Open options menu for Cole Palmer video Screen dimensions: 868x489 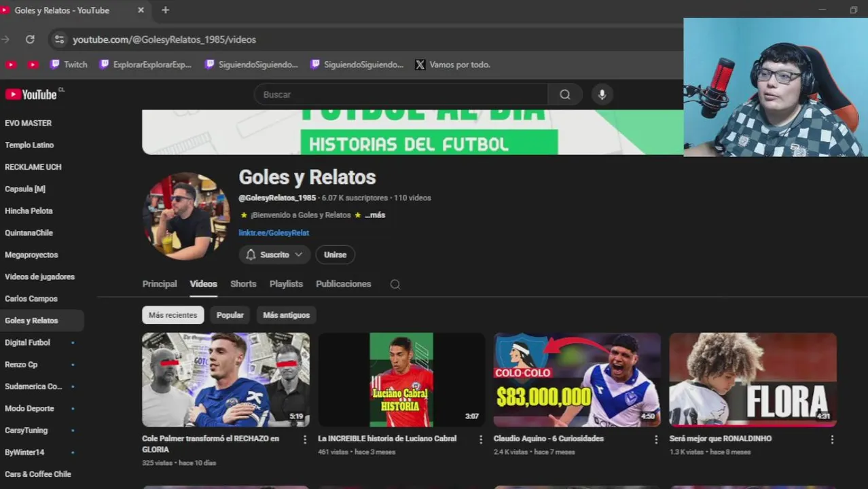305,439
